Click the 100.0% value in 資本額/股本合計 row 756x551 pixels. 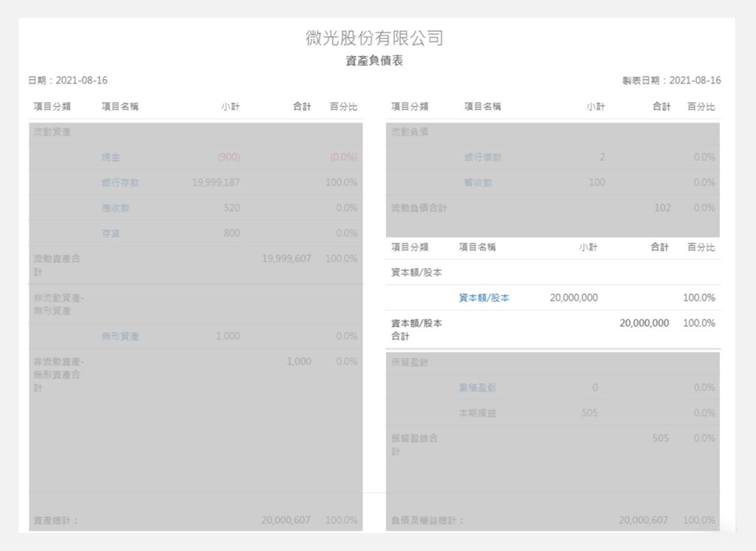[x=699, y=324]
